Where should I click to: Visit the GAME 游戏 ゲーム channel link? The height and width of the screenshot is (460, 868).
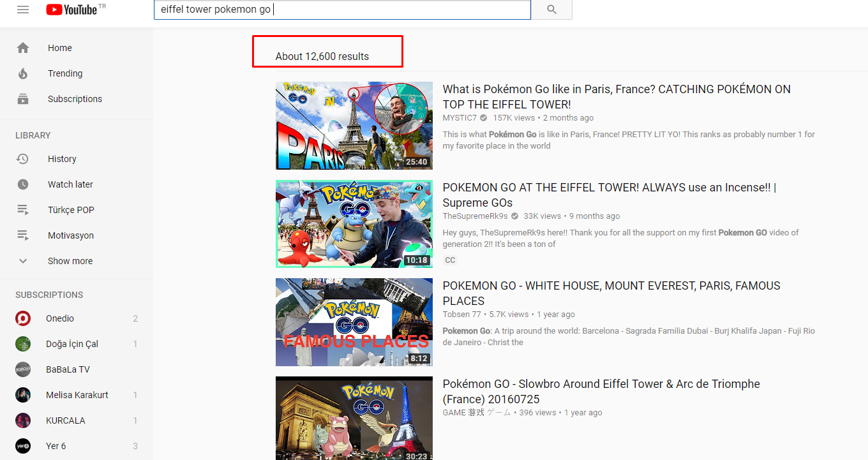[x=477, y=413]
